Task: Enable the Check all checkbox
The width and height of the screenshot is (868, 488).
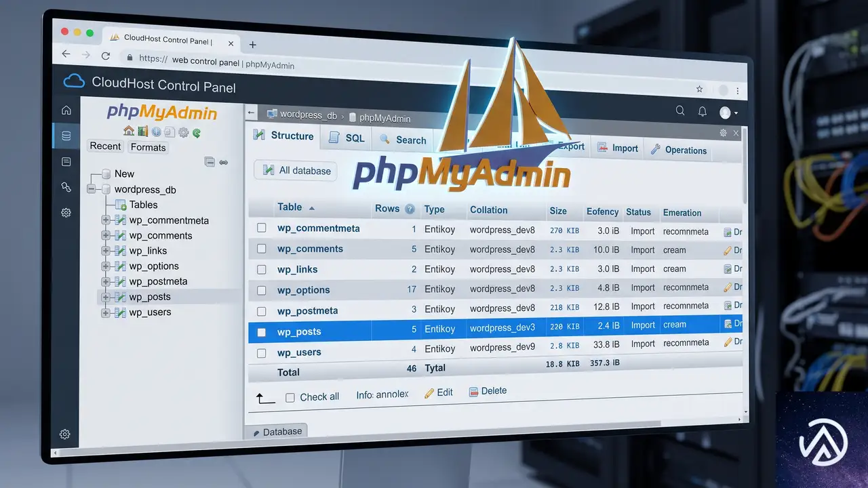Action: 290,397
